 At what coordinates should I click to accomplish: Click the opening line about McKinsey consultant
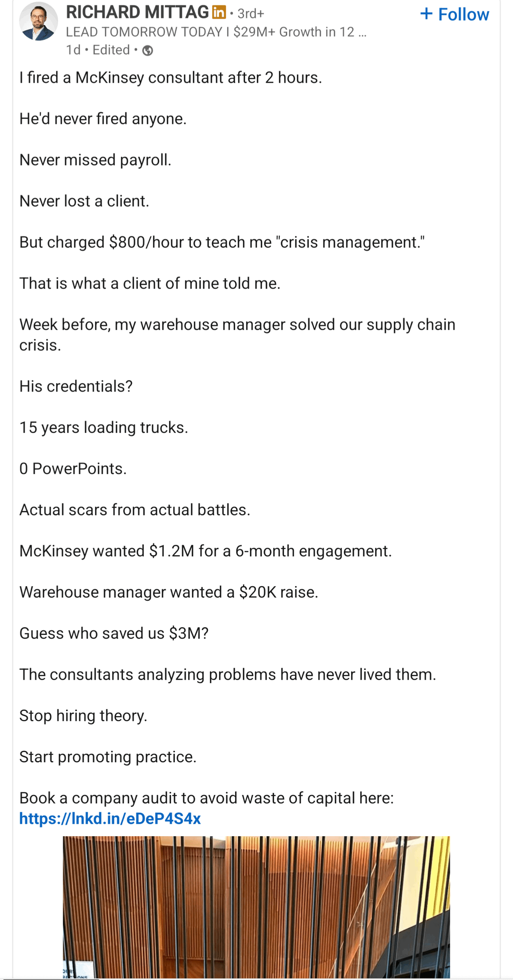(171, 77)
